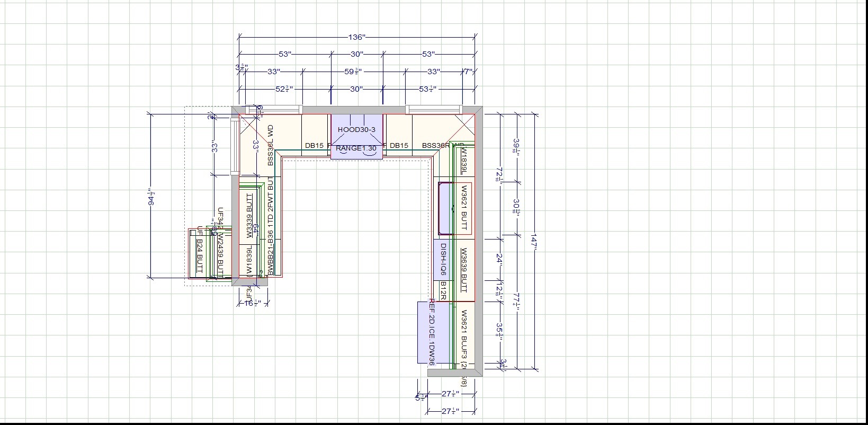Viewport: 868px width, 425px height.
Task: Click the 136" overall width dimension
Action: point(356,37)
